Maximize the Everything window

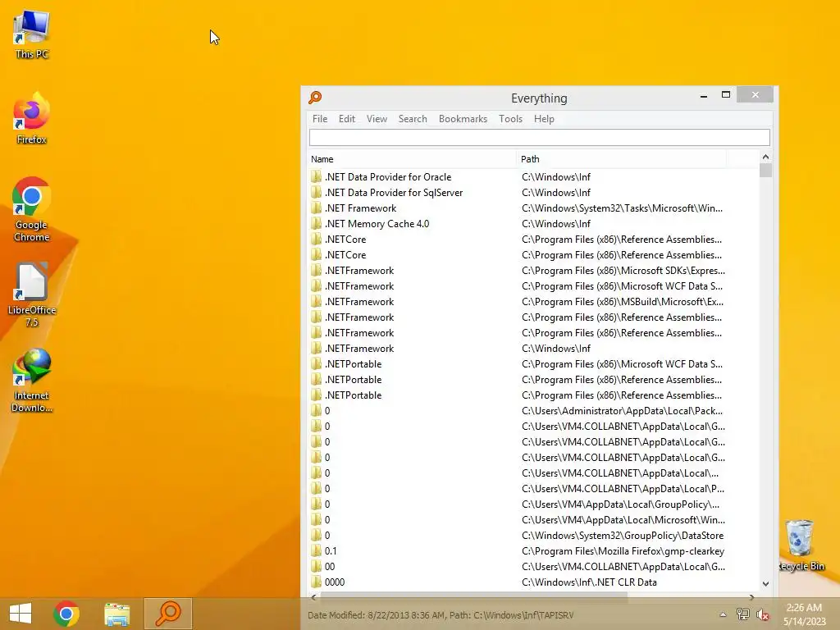click(x=726, y=95)
